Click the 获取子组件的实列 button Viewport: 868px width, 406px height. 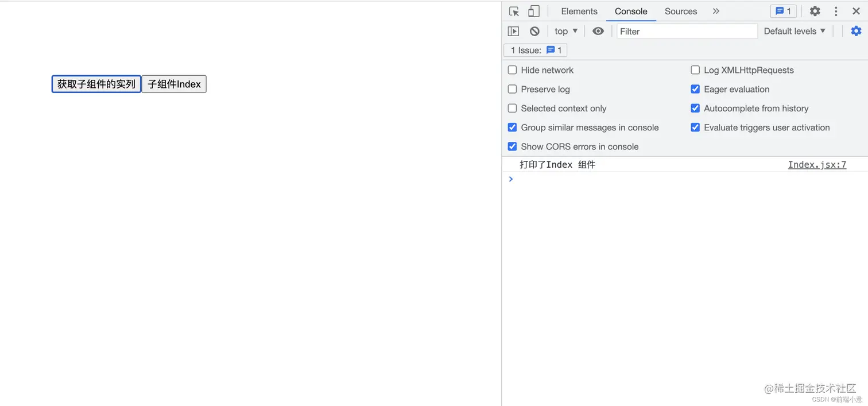(x=96, y=84)
